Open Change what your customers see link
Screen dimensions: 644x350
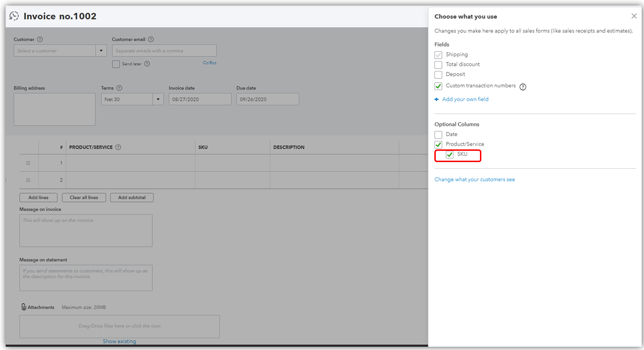tap(474, 179)
